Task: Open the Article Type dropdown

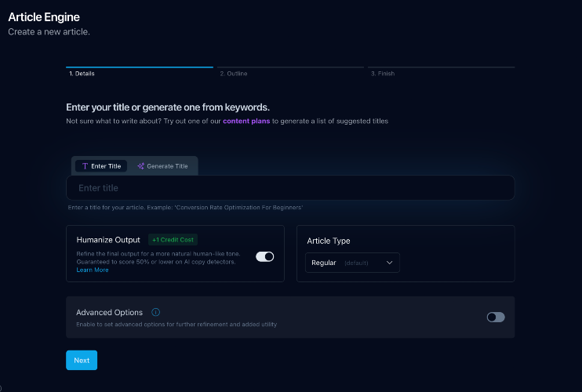Action: [352, 263]
